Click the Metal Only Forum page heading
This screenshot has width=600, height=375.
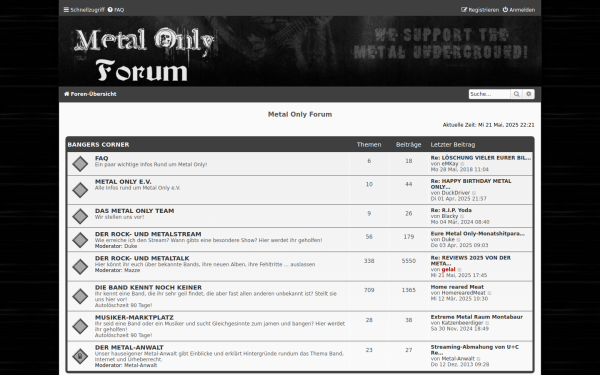(x=300, y=114)
